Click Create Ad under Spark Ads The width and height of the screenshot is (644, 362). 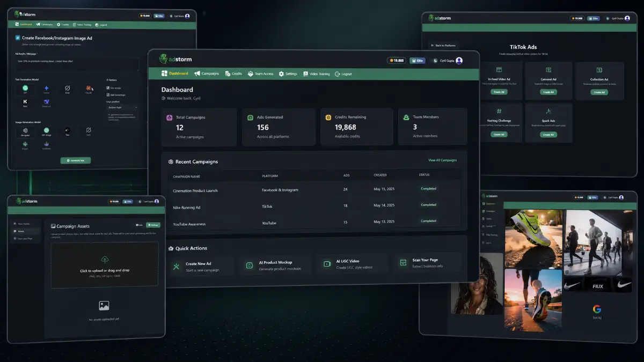[x=548, y=135]
